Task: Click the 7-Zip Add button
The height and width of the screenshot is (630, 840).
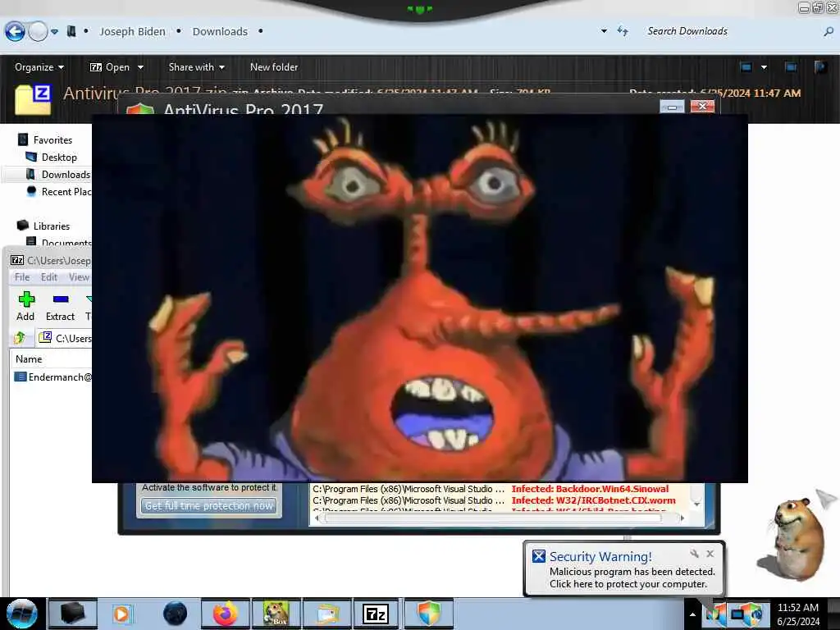Action: (25, 306)
